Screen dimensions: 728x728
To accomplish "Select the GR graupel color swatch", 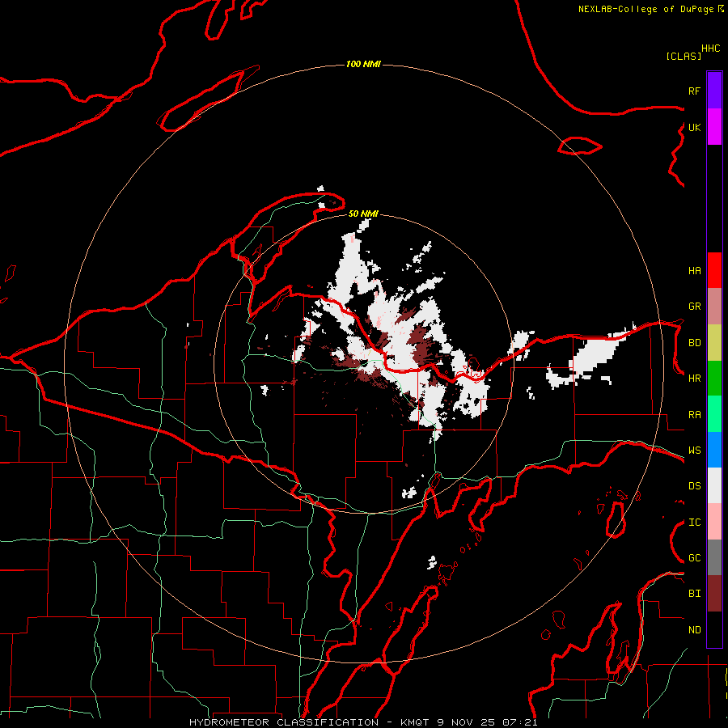I will [x=714, y=307].
